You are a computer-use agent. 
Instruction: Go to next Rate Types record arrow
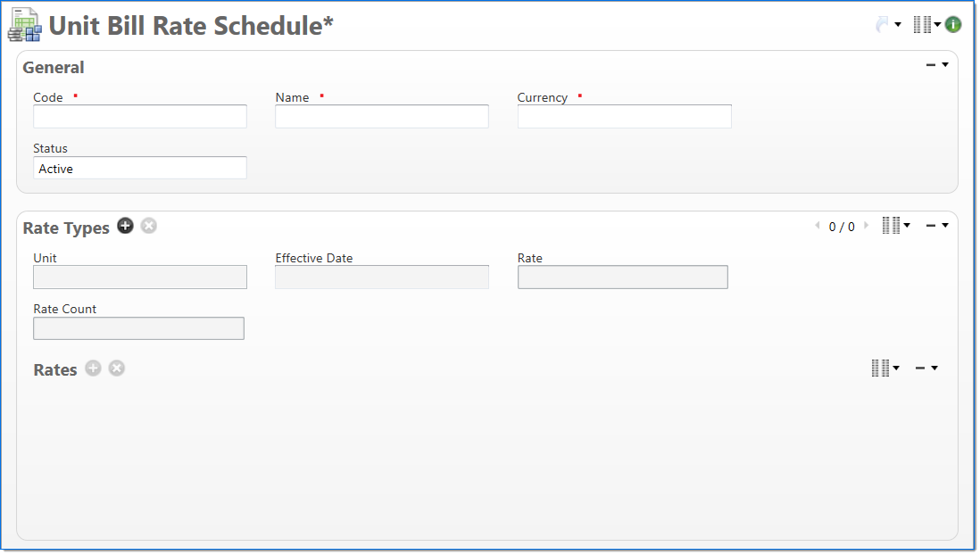click(866, 227)
